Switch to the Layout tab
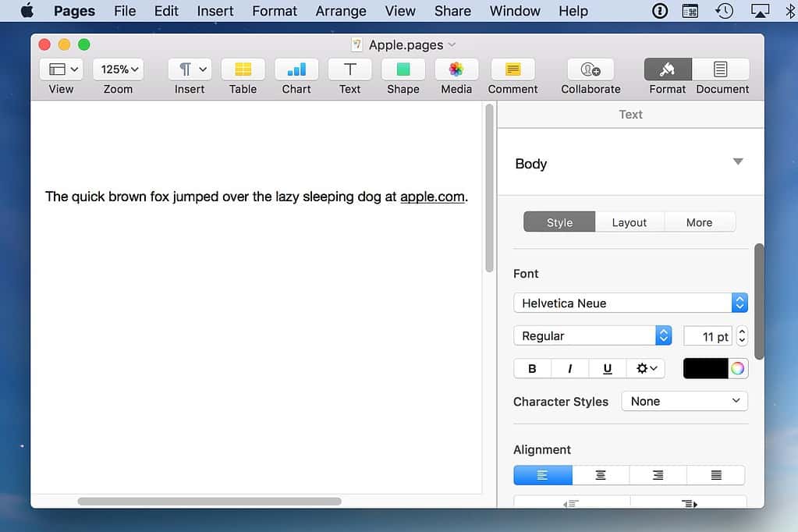 629,222
